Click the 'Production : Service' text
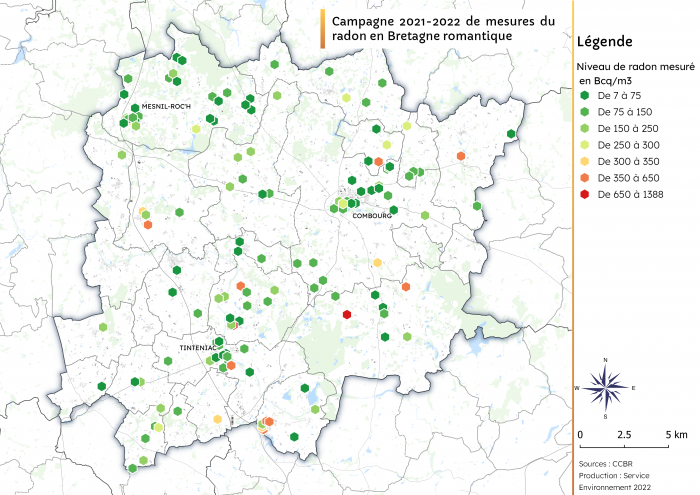The image size is (700, 495). tap(614, 475)
